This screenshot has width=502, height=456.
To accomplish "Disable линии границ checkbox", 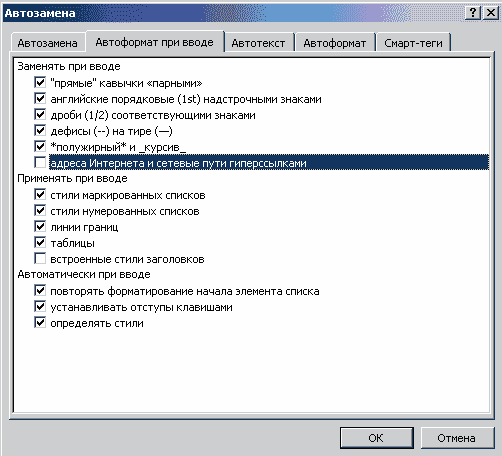I will [x=40, y=226].
